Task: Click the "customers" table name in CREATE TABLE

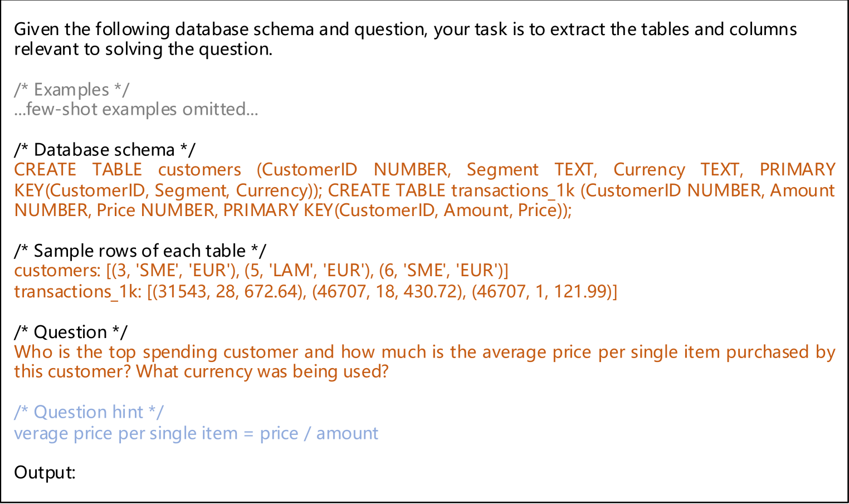Action: [x=199, y=170]
